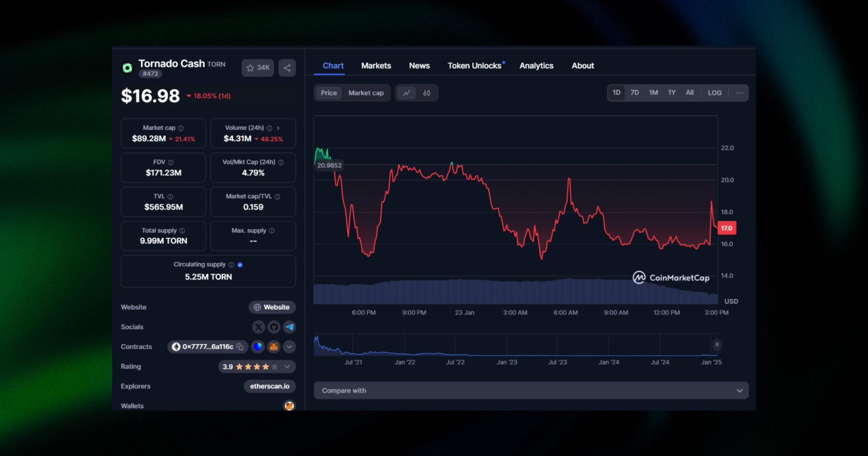Image resolution: width=868 pixels, height=456 pixels.
Task: Select Market cap chart mode
Action: point(366,93)
